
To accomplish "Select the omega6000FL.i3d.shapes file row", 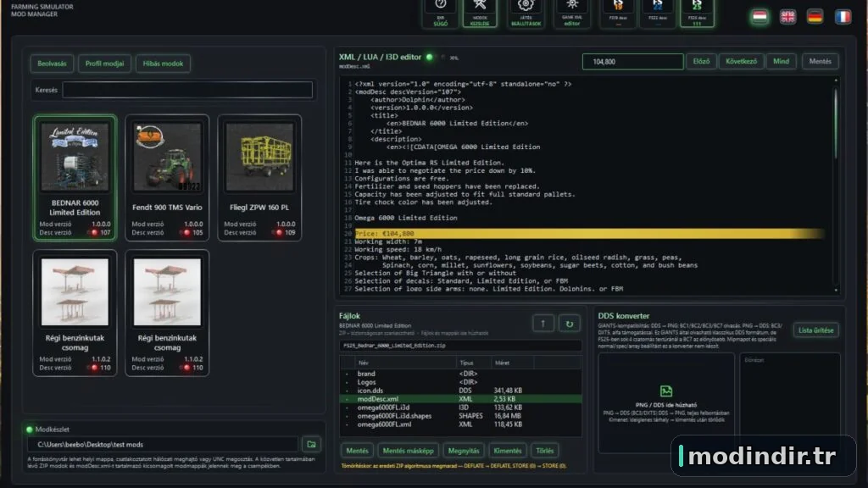I will coord(460,415).
